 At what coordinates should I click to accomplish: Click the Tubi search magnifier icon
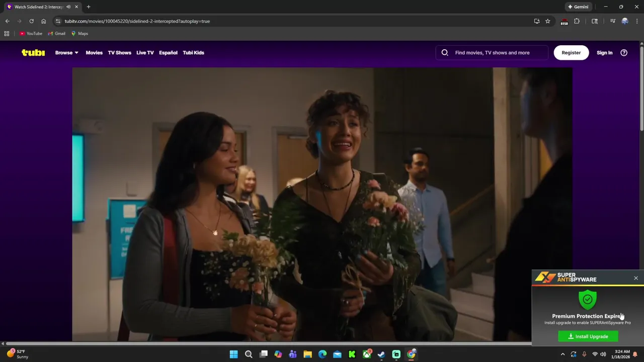pos(445,52)
